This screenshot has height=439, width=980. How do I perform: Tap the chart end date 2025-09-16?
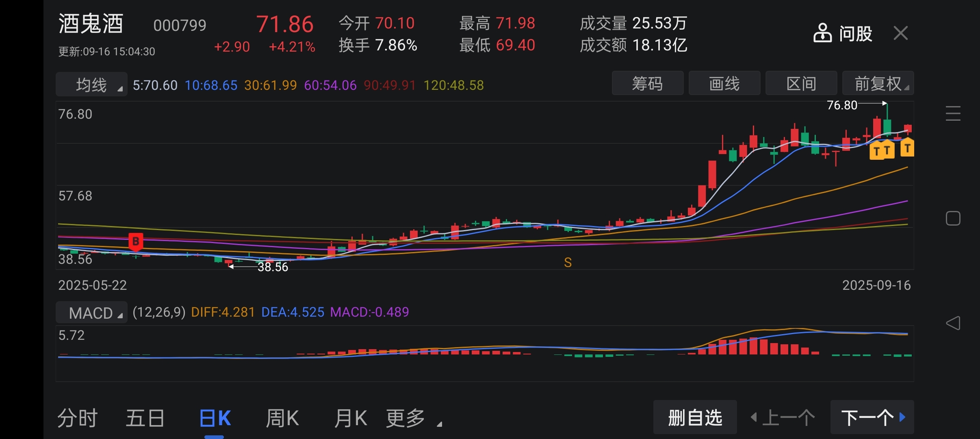(876, 285)
